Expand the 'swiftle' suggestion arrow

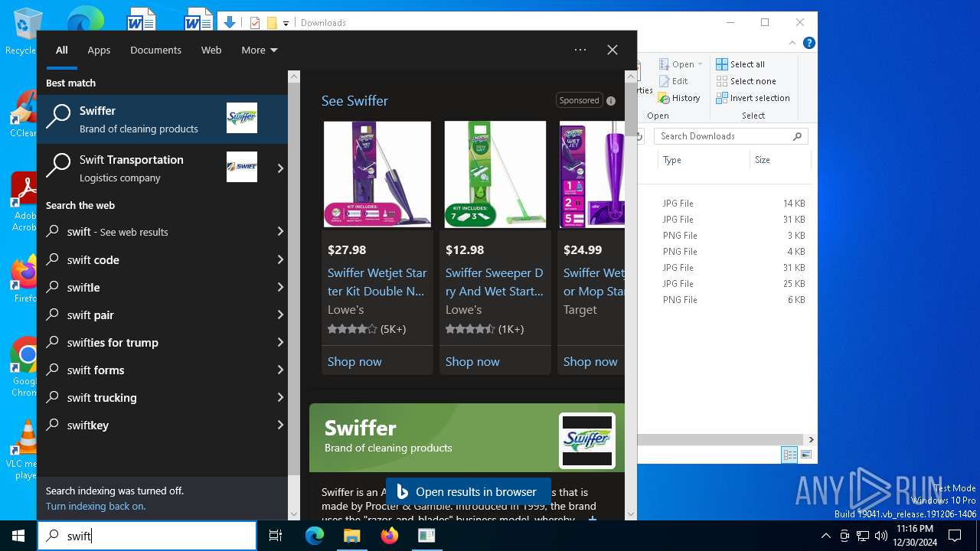coord(280,288)
